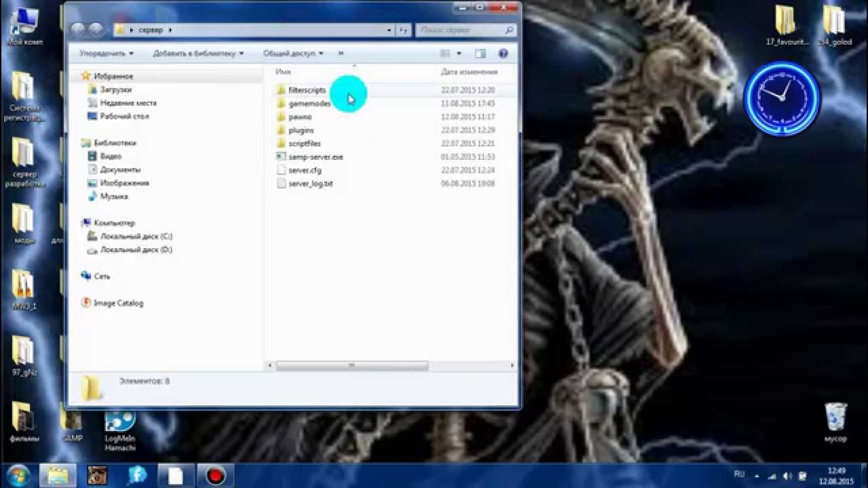This screenshot has height=488, width=868.
Task: Click the blue clock desktop gadget
Action: pos(782,99)
